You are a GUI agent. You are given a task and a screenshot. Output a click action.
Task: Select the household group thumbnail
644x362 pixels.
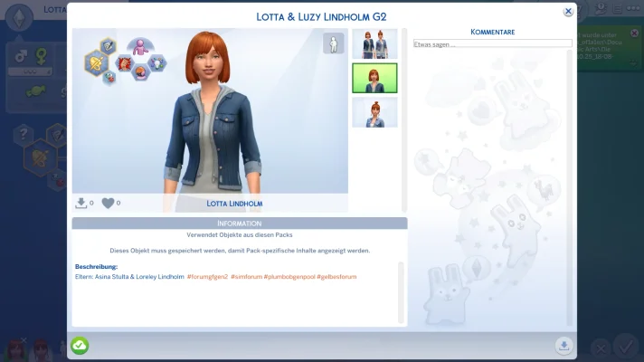(x=374, y=43)
